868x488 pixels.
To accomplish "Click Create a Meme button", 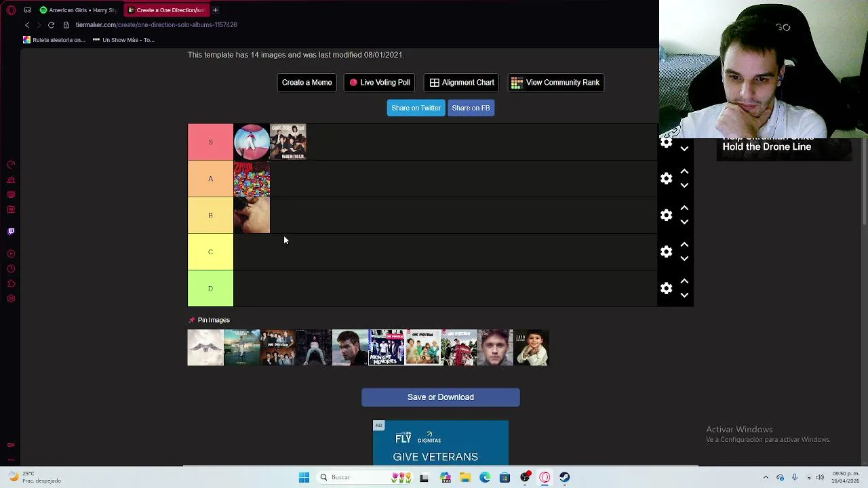I will (x=307, y=83).
